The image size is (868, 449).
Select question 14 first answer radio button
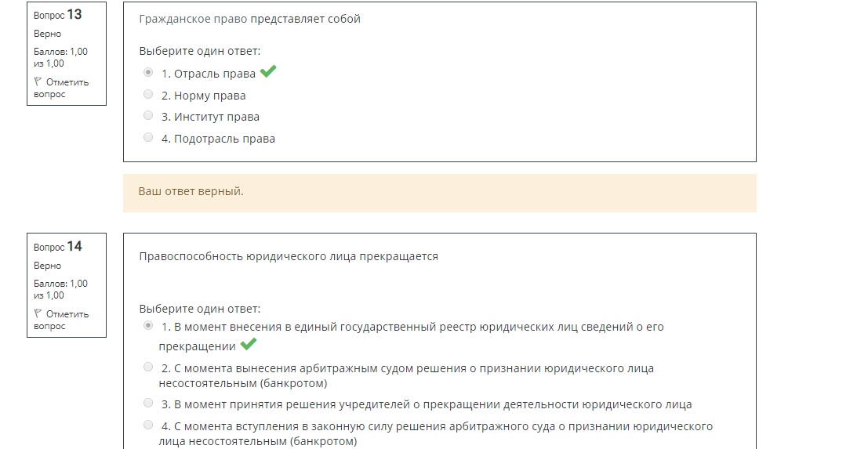(148, 325)
